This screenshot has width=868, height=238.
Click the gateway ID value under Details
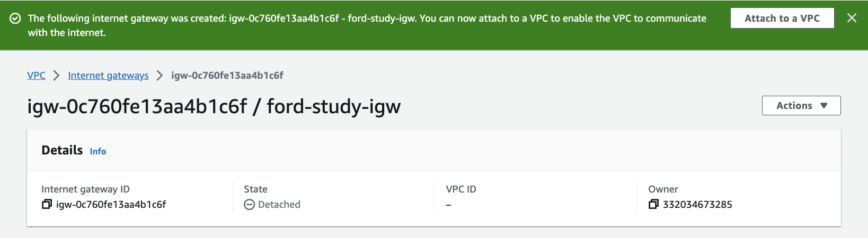coord(111,205)
